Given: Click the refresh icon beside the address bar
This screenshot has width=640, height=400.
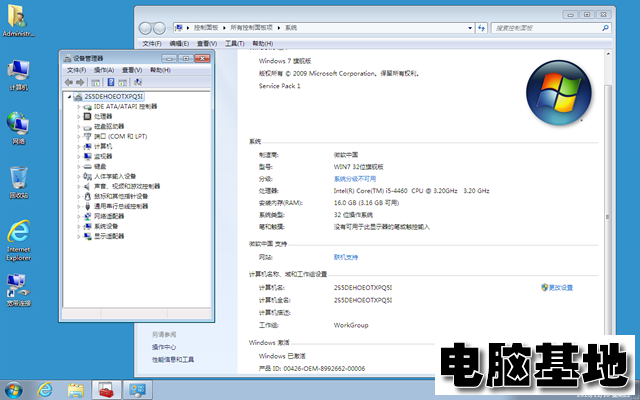Looking at the screenshot, I should 482,28.
